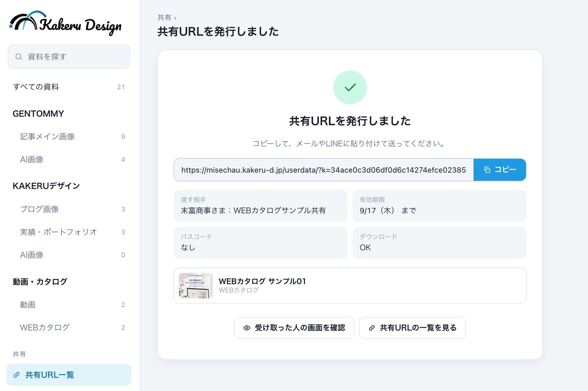Screen dimensions: 588x391
Task: Click the 動画・カタログ section heading
Action: coord(40,281)
